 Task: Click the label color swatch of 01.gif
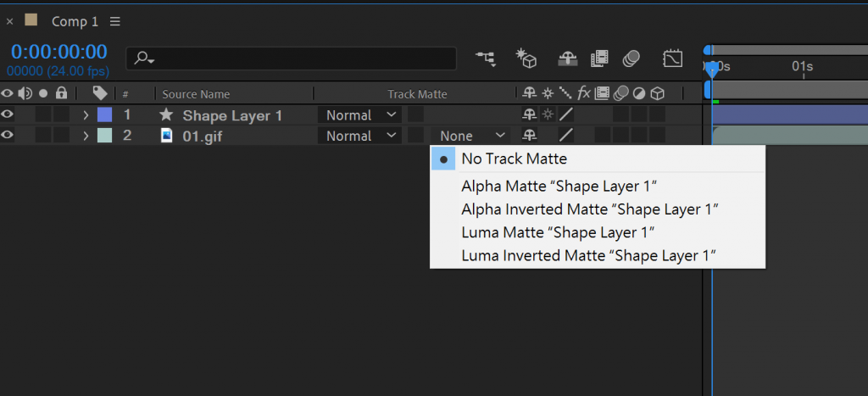[x=104, y=135]
